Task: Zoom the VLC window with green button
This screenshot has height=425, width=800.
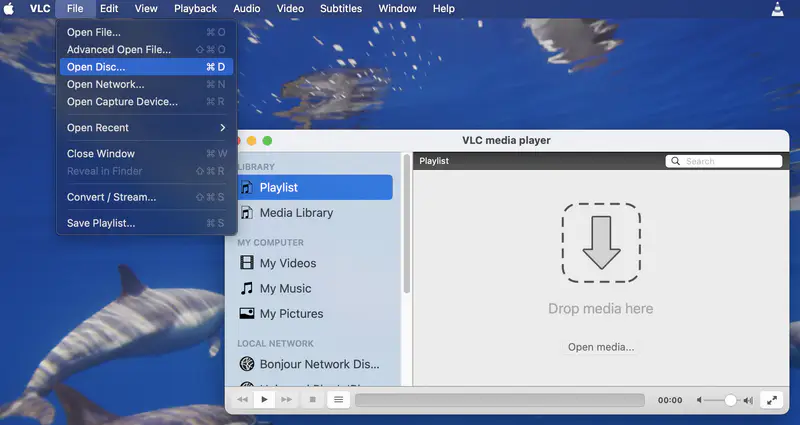Action: coord(267,141)
